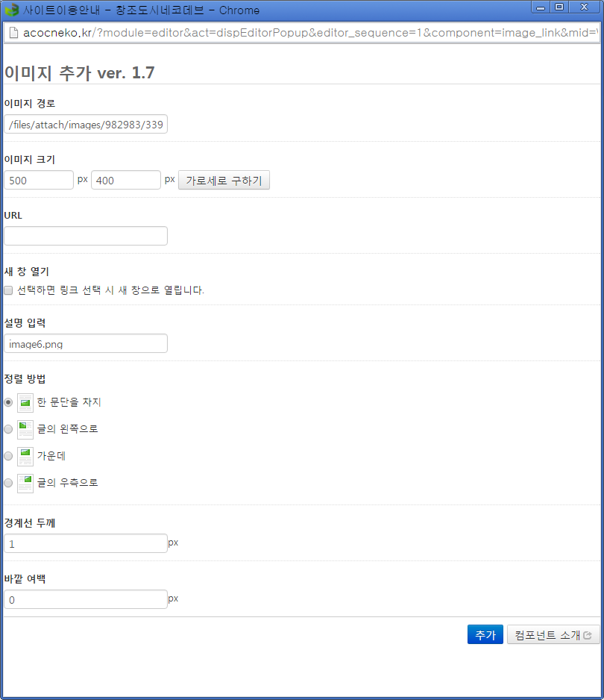Click the 설명 입력 field with image6.png
Viewport: 604px width, 700px height.
pos(86,343)
